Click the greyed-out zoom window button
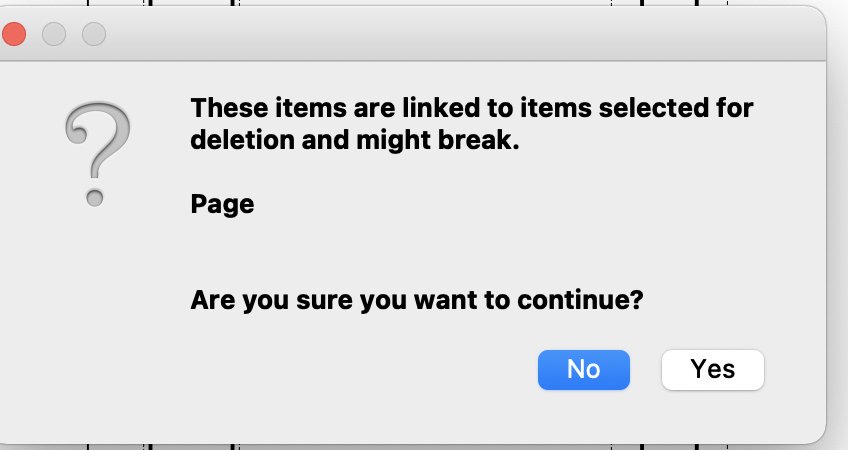848x450 pixels. pyautogui.click(x=94, y=34)
